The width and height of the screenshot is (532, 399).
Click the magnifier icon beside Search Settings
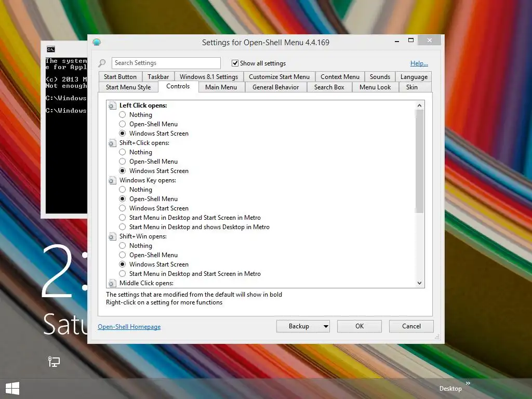(x=102, y=63)
